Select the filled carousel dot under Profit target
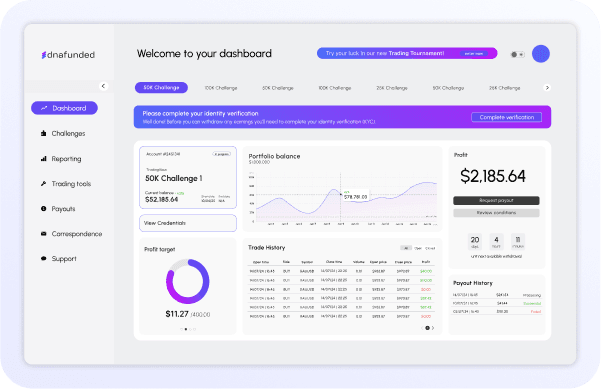The height and width of the screenshot is (389, 601). click(x=186, y=329)
